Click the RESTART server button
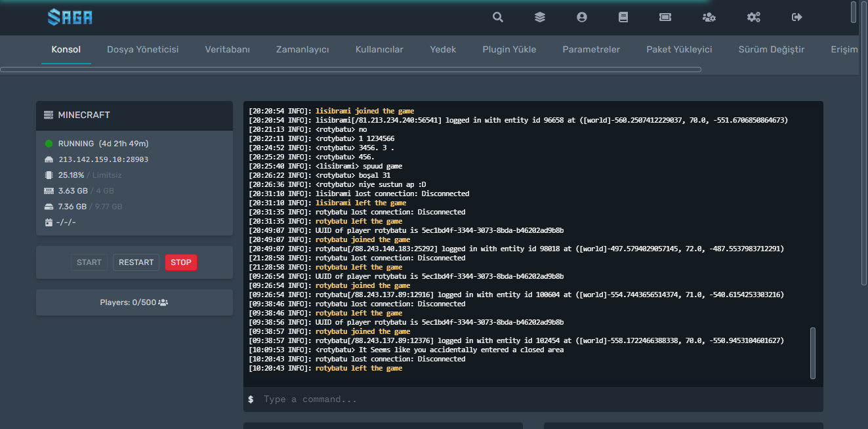 [x=136, y=262]
